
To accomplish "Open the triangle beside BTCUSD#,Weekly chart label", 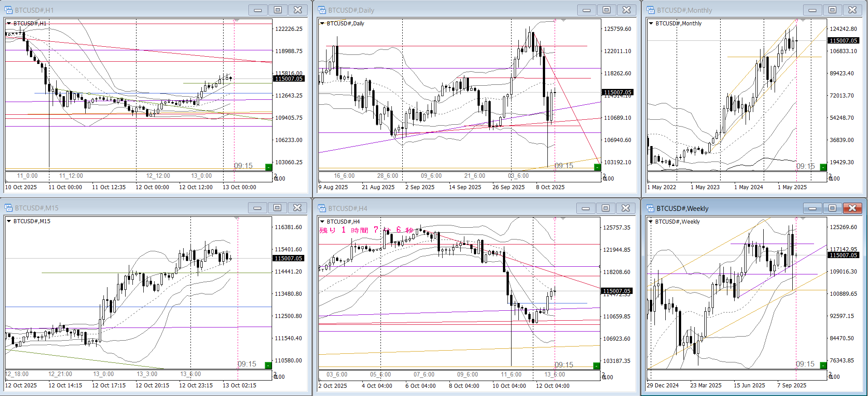I will pos(651,221).
